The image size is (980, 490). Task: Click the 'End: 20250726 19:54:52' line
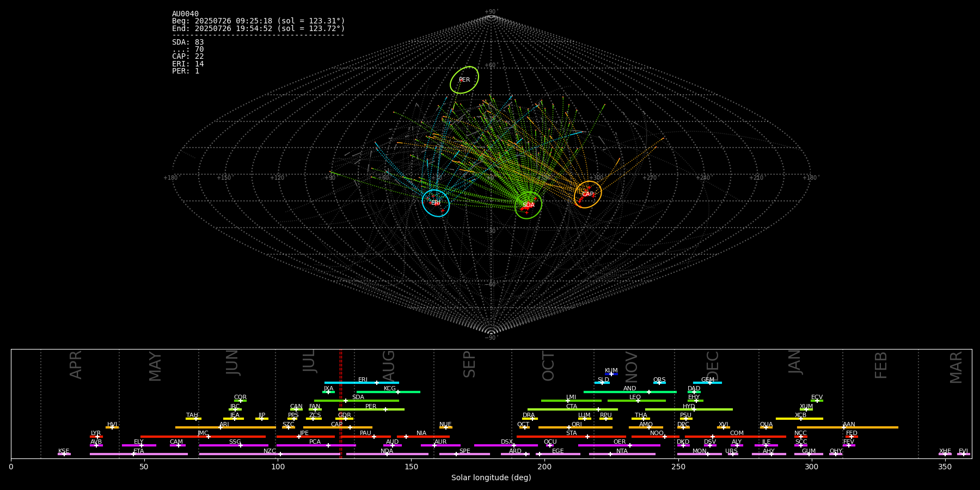[259, 28]
